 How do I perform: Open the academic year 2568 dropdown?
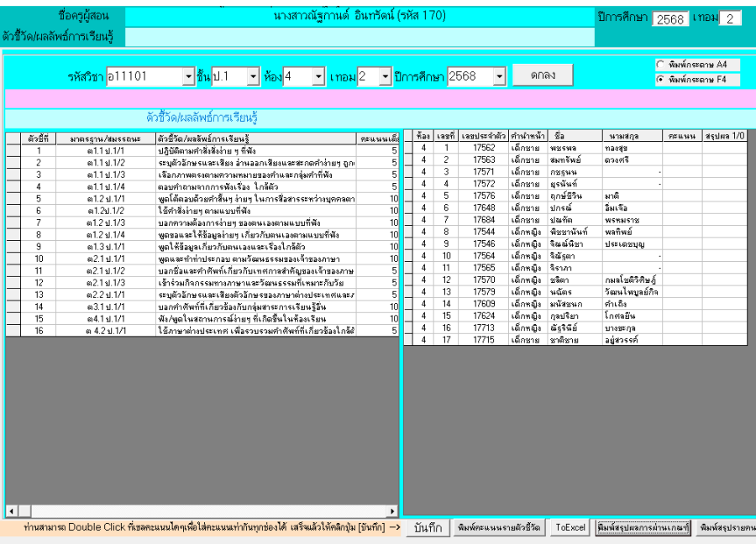coord(499,76)
